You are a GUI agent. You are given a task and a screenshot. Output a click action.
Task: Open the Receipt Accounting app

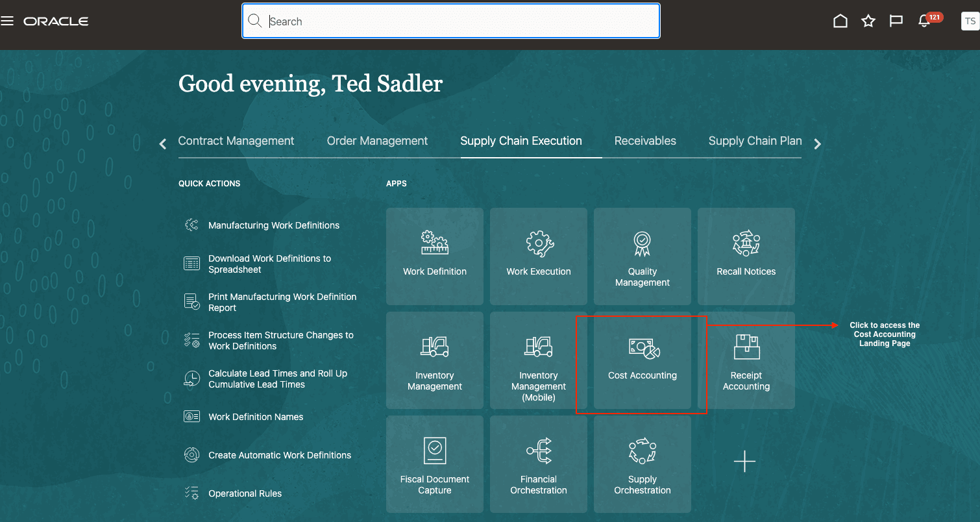[746, 360]
